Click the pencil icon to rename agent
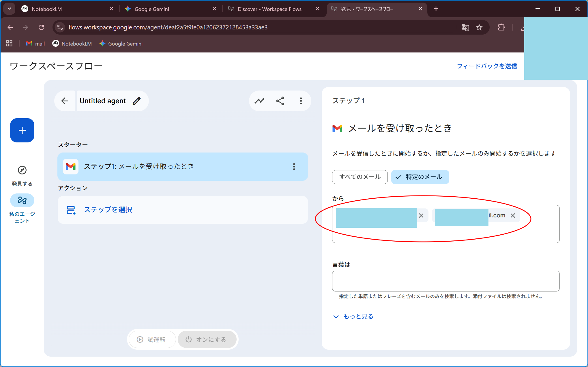The image size is (588, 367). pos(137,101)
